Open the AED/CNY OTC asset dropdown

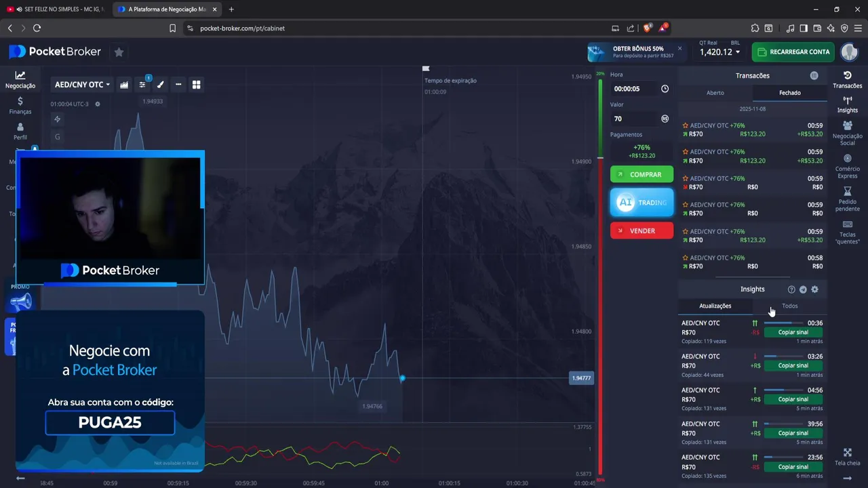[x=82, y=85]
